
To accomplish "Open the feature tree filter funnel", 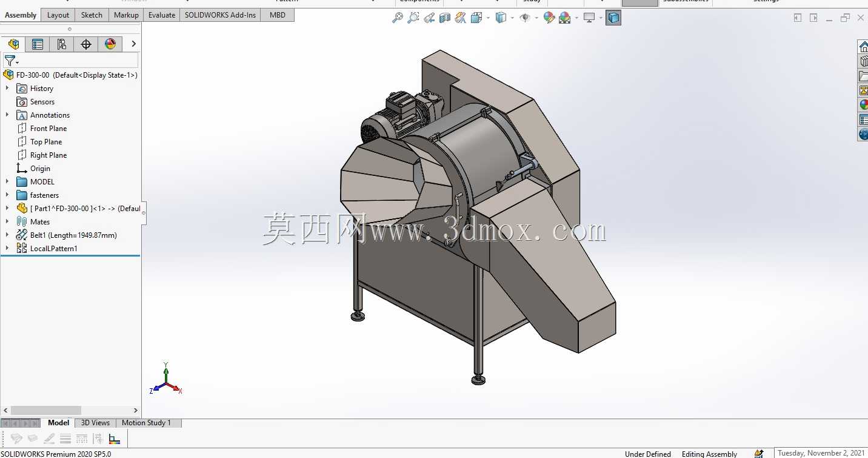I will point(12,61).
